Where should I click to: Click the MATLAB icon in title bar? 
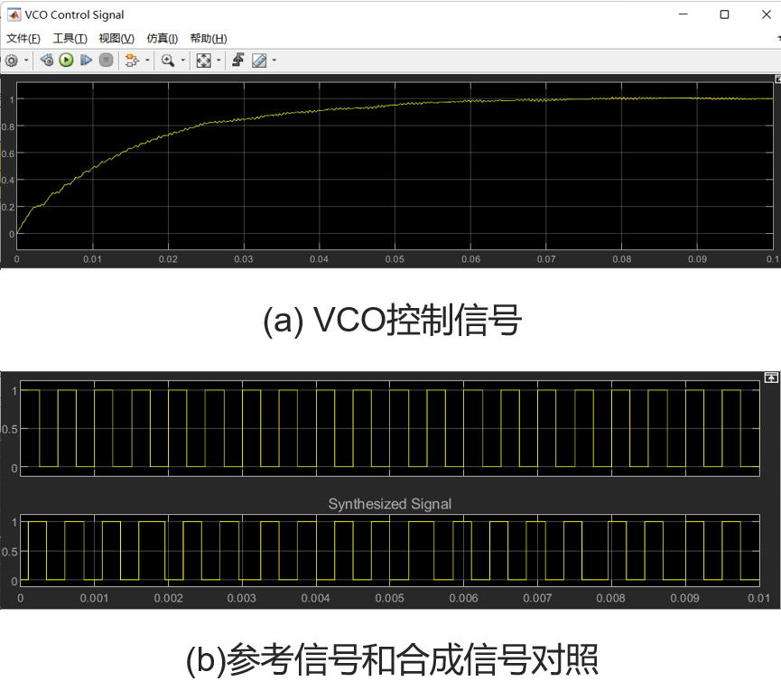pos(14,15)
